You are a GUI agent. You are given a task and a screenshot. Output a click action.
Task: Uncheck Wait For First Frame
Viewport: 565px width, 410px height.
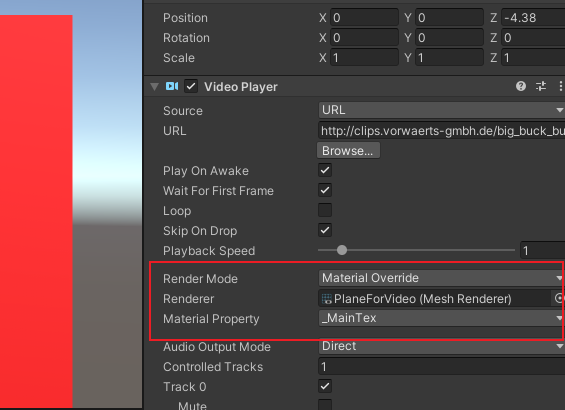[325, 190]
